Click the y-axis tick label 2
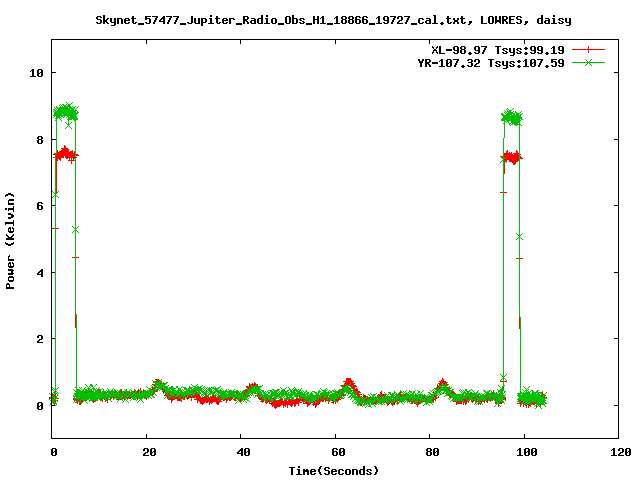 (40, 339)
